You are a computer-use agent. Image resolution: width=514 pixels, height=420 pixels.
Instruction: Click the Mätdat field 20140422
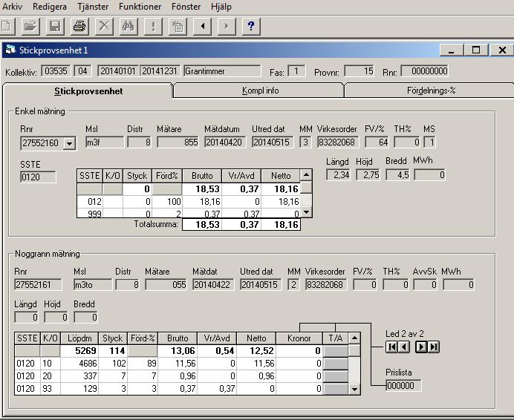213,284
